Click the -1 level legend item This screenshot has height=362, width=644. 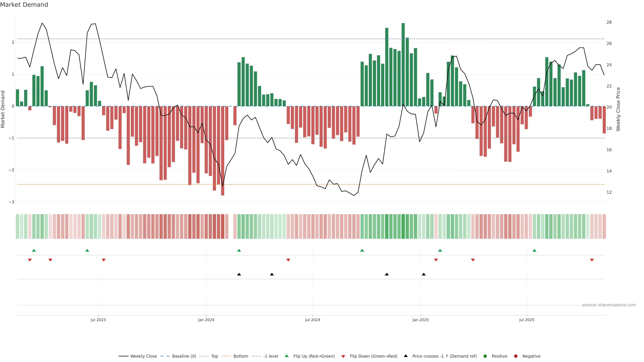(x=271, y=356)
